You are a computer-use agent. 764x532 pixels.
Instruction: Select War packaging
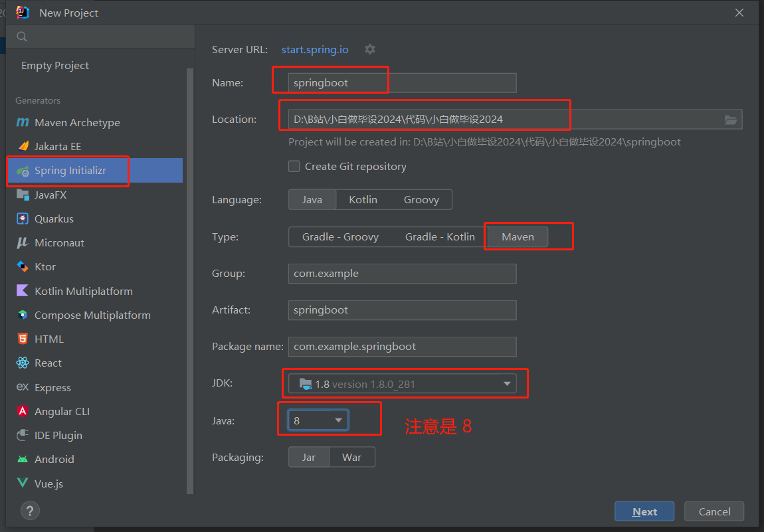click(352, 457)
